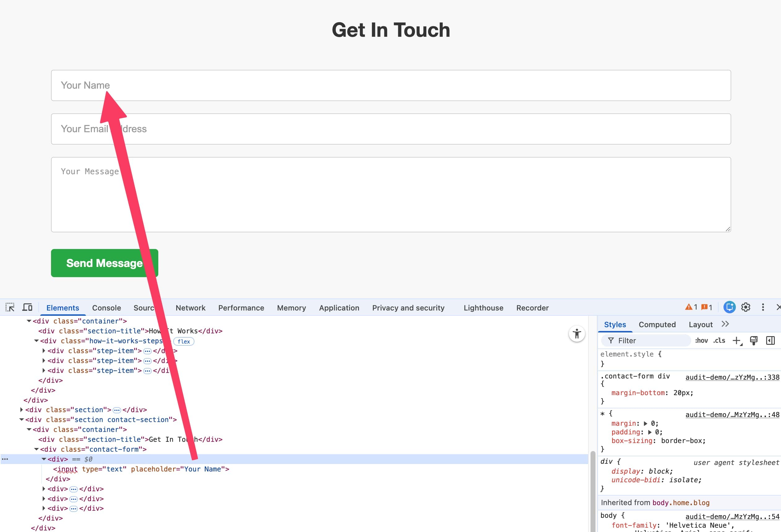Expand the padding value in the universal selector rule

[649, 432]
